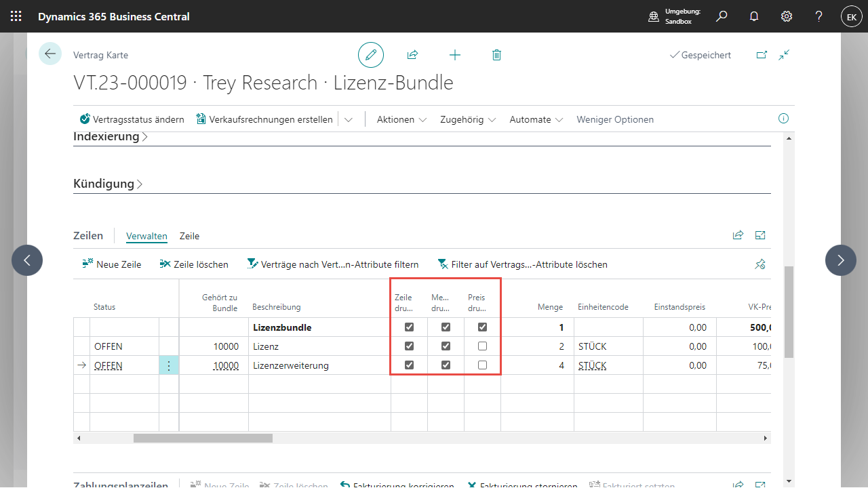Click Vertragsstatus ändern button
Image resolution: width=868 pixels, height=488 pixels.
[x=132, y=119]
